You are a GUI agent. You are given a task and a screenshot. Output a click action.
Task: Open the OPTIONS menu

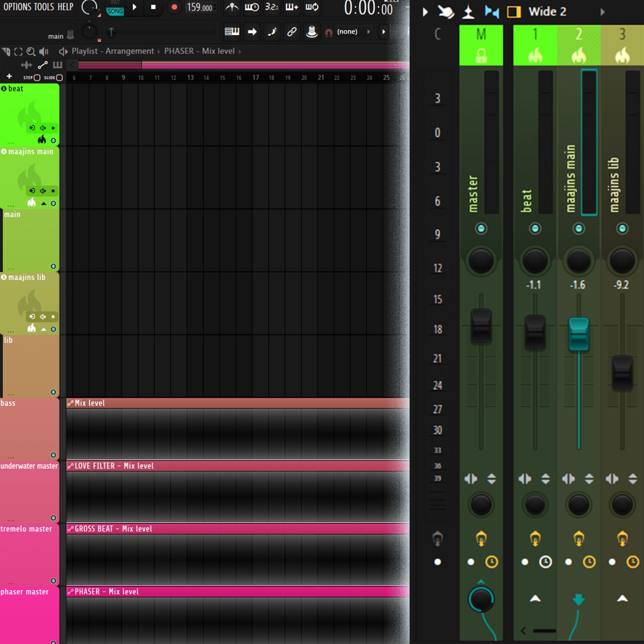pos(17,7)
